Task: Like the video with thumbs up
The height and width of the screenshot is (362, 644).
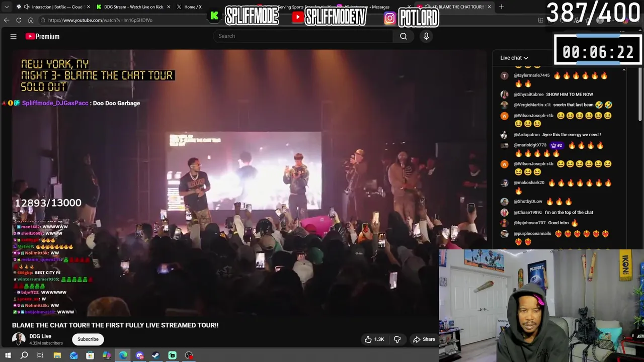Action: pos(374,339)
